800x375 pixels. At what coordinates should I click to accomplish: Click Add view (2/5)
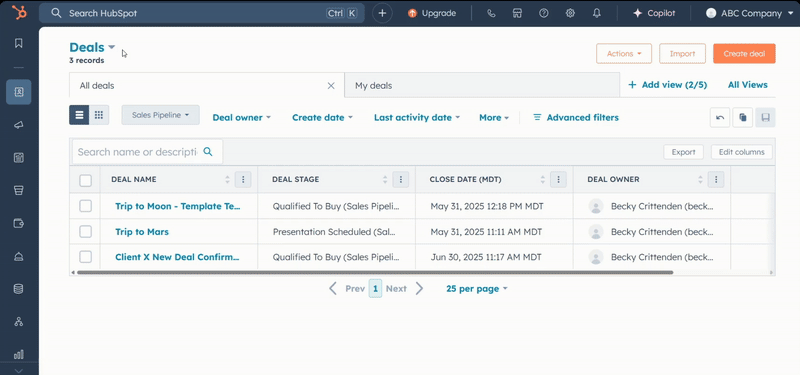tap(667, 85)
